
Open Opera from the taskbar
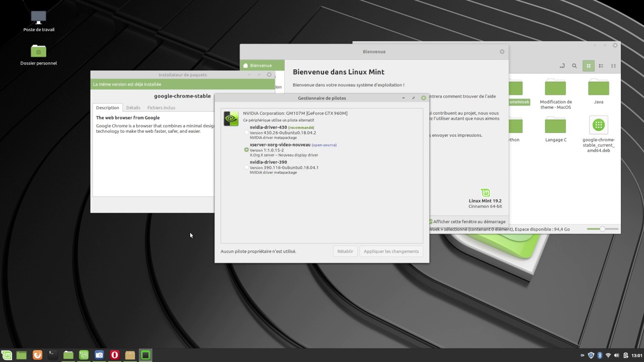point(115,355)
